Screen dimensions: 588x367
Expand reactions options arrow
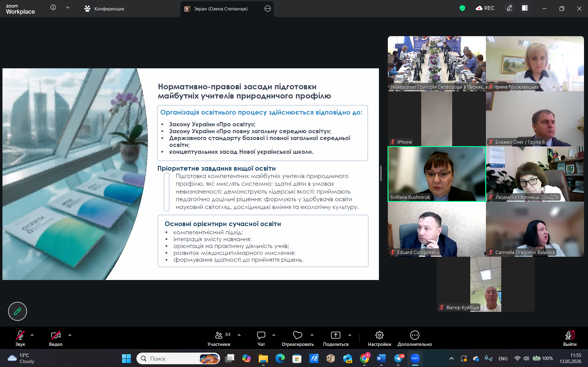coord(312,335)
